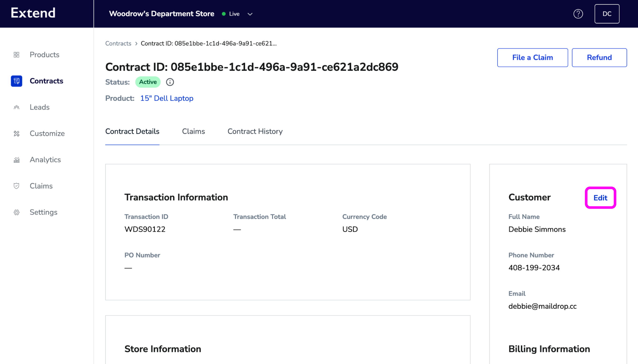Viewport: 638px width, 364px height.
Task: Click the Contract ID heading text
Action: (x=251, y=67)
